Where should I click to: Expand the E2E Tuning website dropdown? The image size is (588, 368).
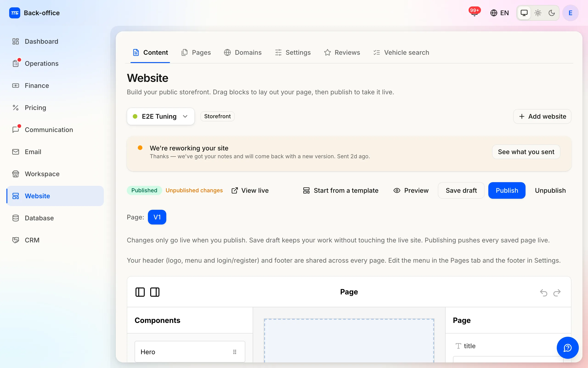tap(161, 116)
